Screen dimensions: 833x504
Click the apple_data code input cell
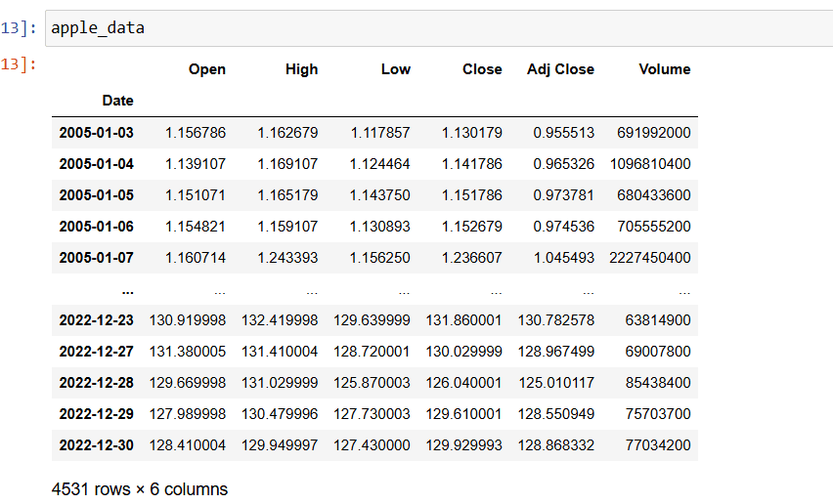point(439,28)
